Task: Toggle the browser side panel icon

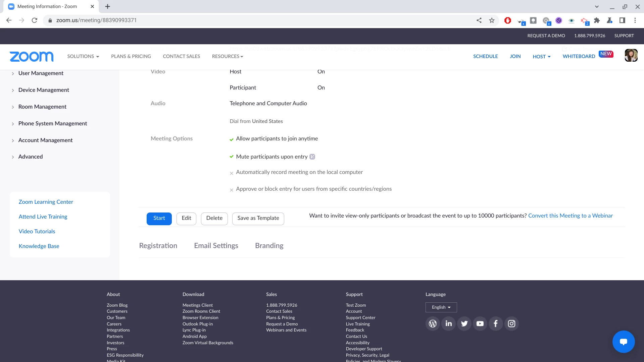Action: [622, 20]
